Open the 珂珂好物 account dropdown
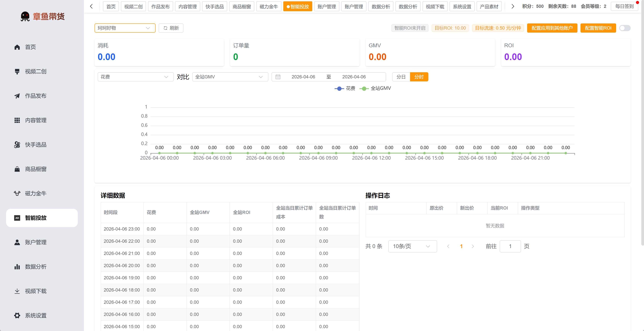 click(x=125, y=28)
